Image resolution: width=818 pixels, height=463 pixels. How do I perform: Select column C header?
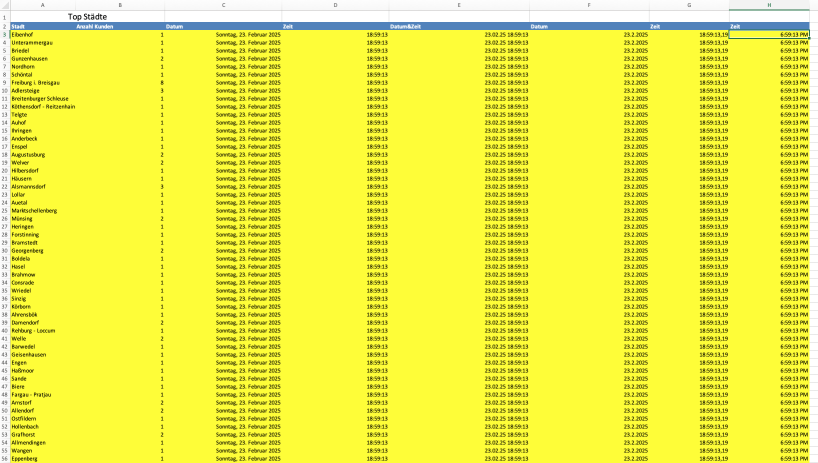223,6
